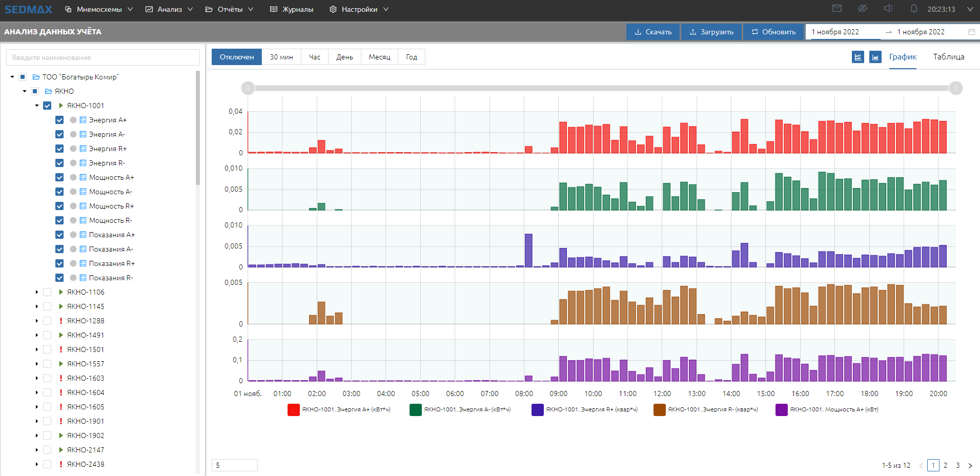Click the name search input field

pyautogui.click(x=103, y=57)
